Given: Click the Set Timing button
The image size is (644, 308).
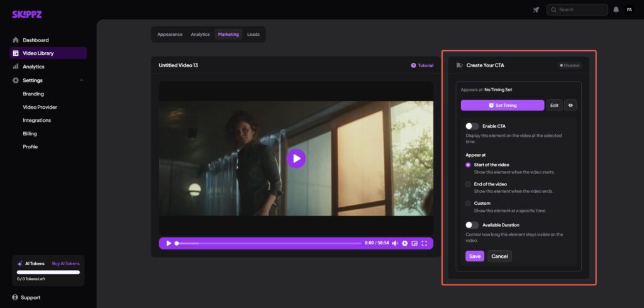Looking at the screenshot, I should tap(502, 106).
